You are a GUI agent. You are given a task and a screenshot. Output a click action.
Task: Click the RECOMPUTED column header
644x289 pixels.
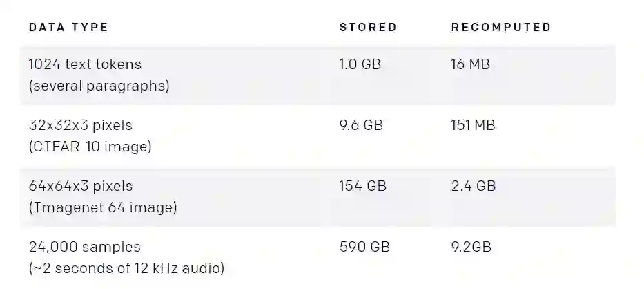(501, 28)
